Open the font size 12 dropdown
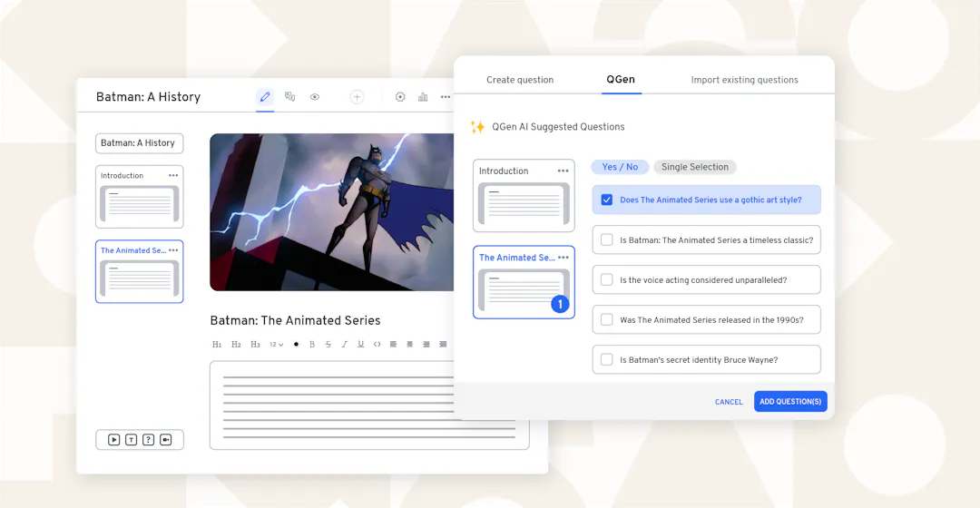The image size is (980, 508). point(276,345)
